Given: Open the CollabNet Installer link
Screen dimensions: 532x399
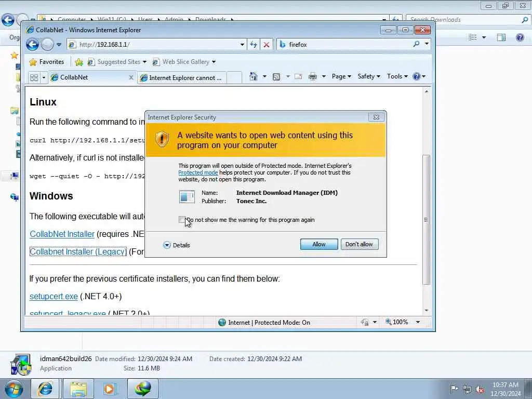Looking at the screenshot, I should pyautogui.click(x=62, y=234).
